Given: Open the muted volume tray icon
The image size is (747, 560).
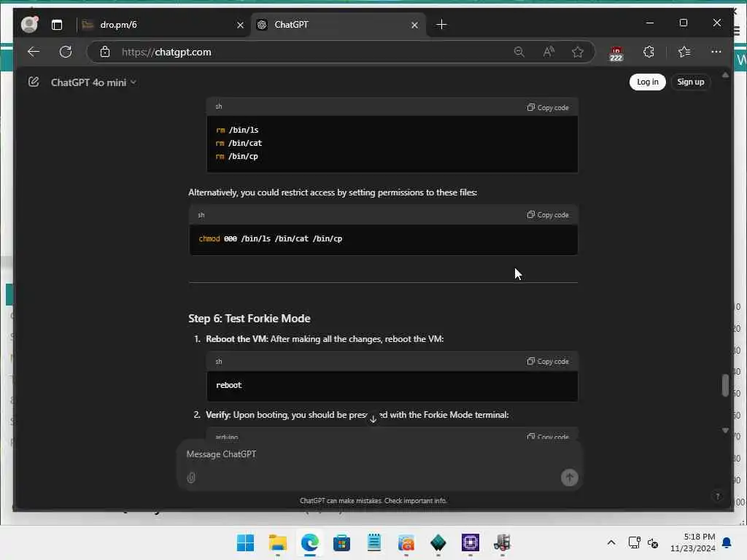Looking at the screenshot, I should pos(653,542).
